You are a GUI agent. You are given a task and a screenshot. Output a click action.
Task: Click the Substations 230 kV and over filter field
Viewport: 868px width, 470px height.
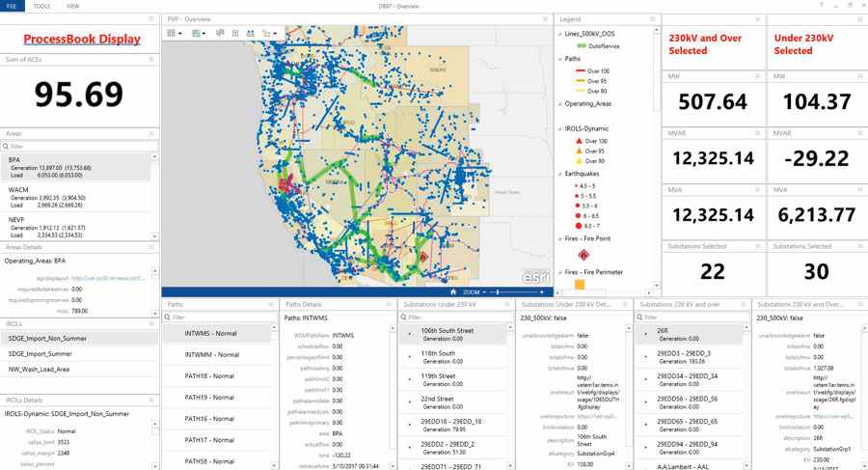point(692,317)
